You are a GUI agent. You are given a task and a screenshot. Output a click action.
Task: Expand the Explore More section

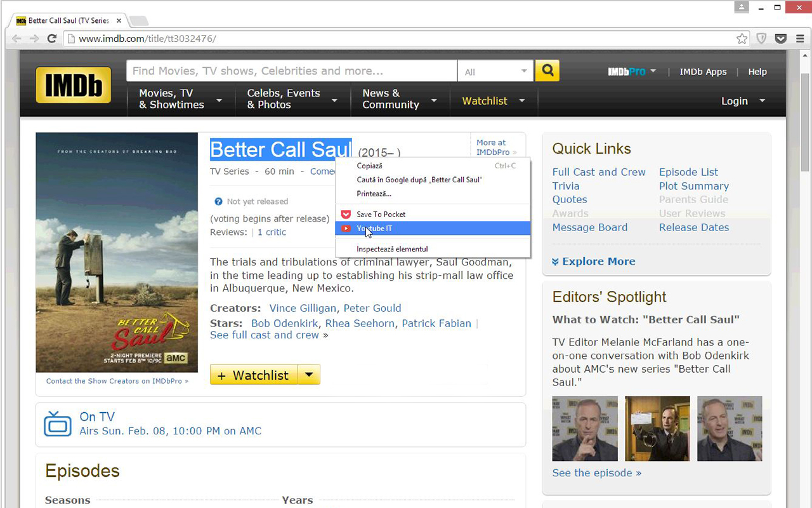(593, 261)
